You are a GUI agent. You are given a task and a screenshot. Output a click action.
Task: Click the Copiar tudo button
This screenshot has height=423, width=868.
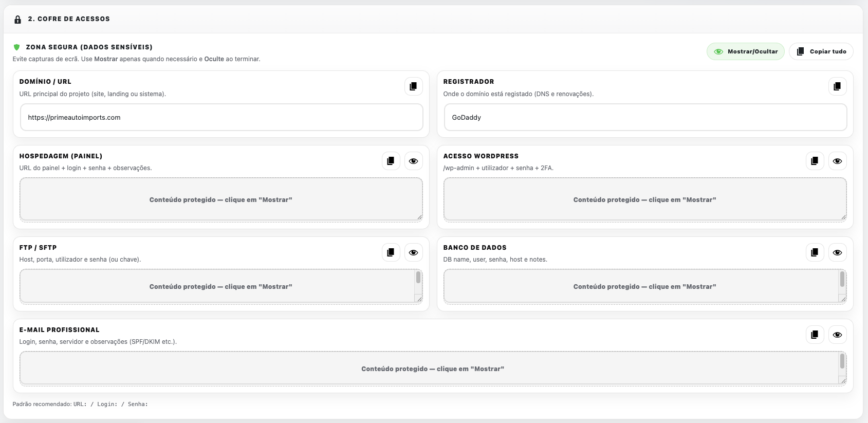point(821,51)
